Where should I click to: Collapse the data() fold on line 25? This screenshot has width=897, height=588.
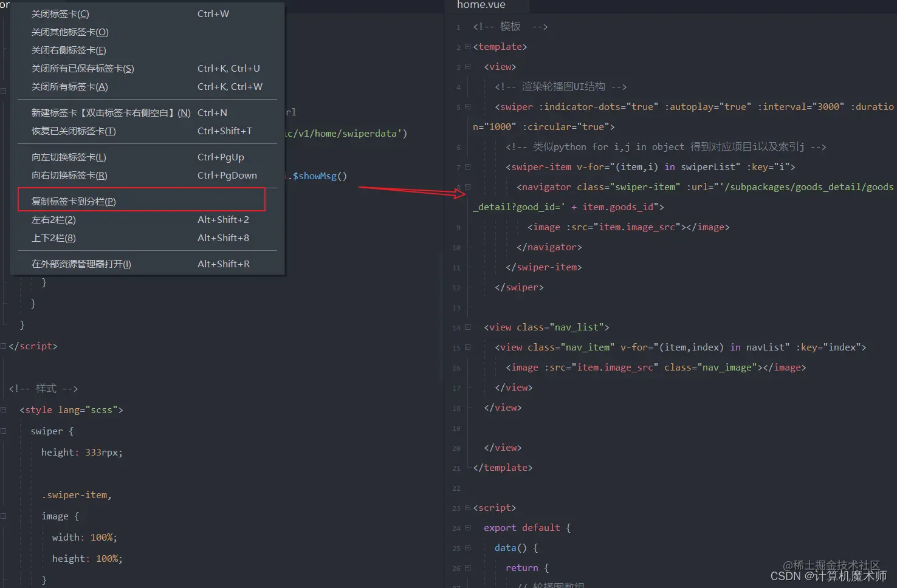click(x=467, y=547)
